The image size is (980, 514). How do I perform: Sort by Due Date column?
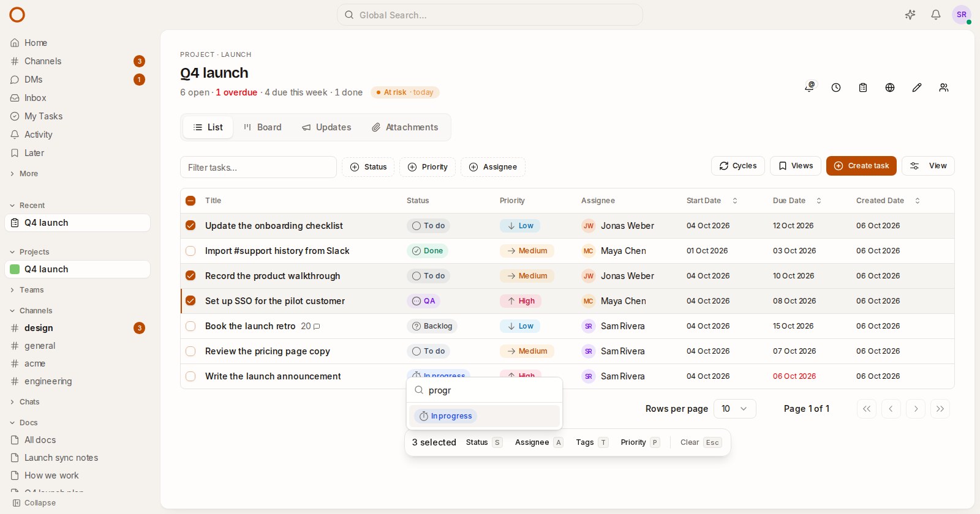click(797, 201)
